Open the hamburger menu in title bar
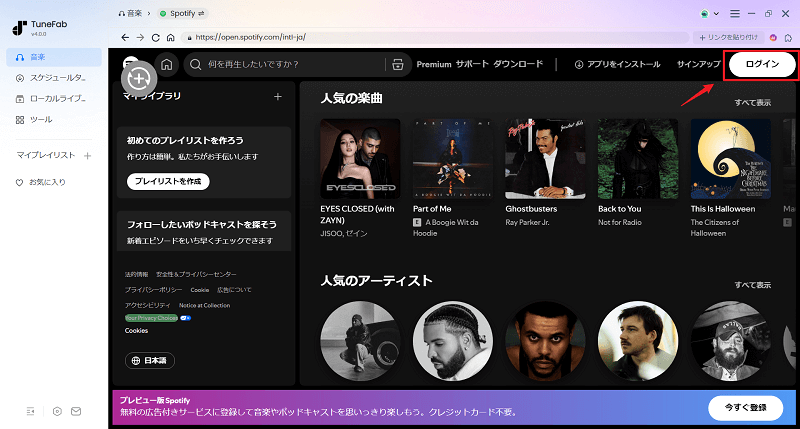This screenshot has height=429, width=800. 735,14
